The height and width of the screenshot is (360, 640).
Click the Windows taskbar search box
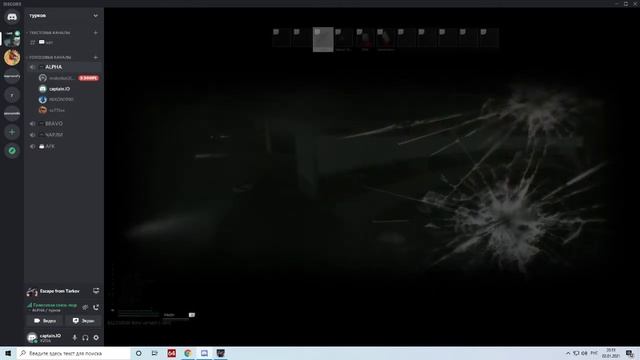(73, 353)
